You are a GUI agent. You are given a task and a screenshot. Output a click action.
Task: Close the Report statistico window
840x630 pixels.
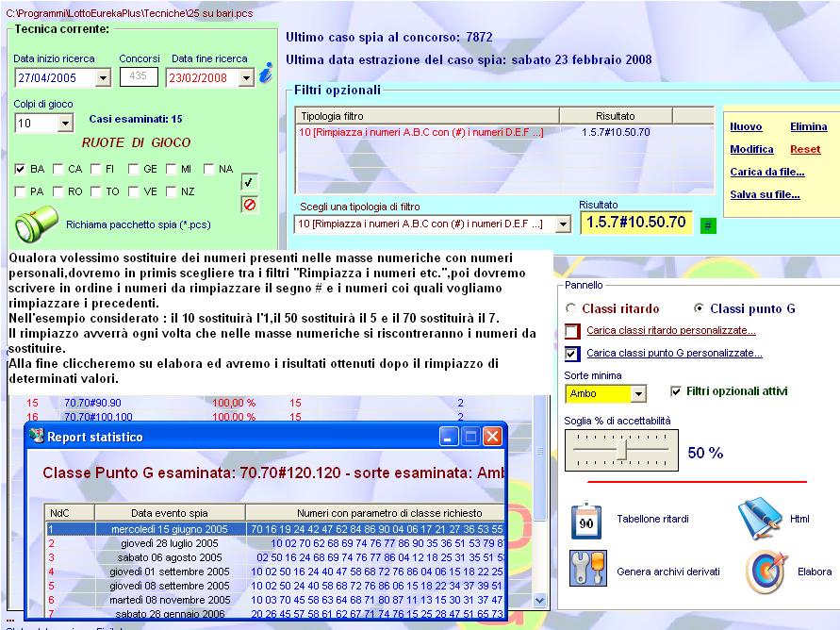click(x=492, y=437)
